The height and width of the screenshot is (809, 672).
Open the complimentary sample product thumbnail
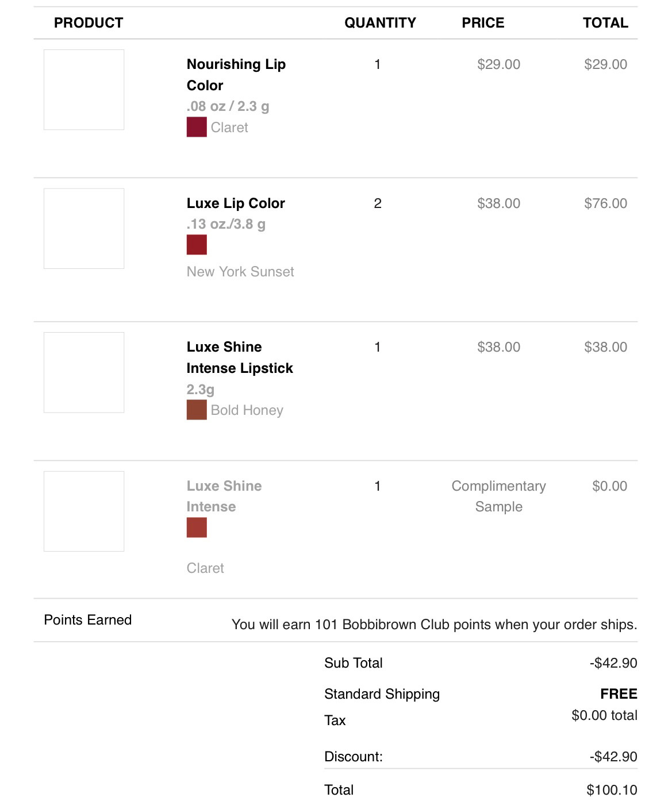pos(84,511)
